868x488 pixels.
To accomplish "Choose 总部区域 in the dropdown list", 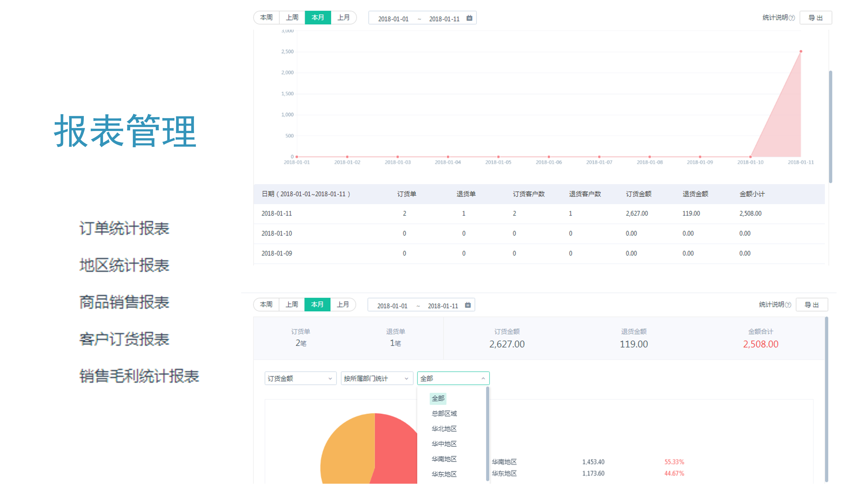I will (444, 414).
